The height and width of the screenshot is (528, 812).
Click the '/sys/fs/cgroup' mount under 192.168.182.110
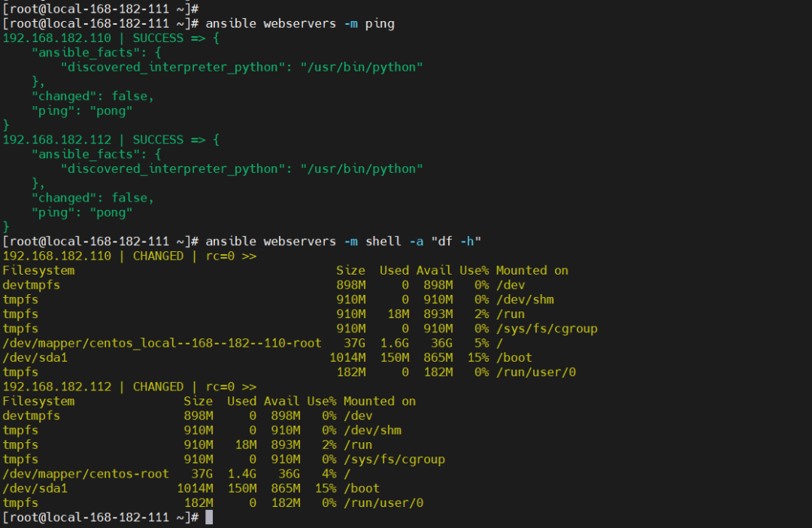[547, 329]
